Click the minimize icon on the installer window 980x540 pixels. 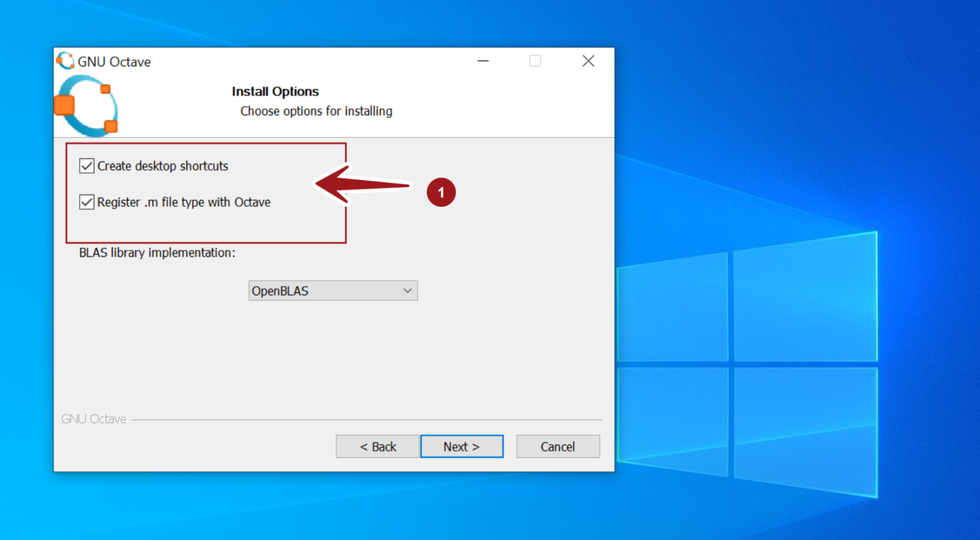tap(482, 61)
